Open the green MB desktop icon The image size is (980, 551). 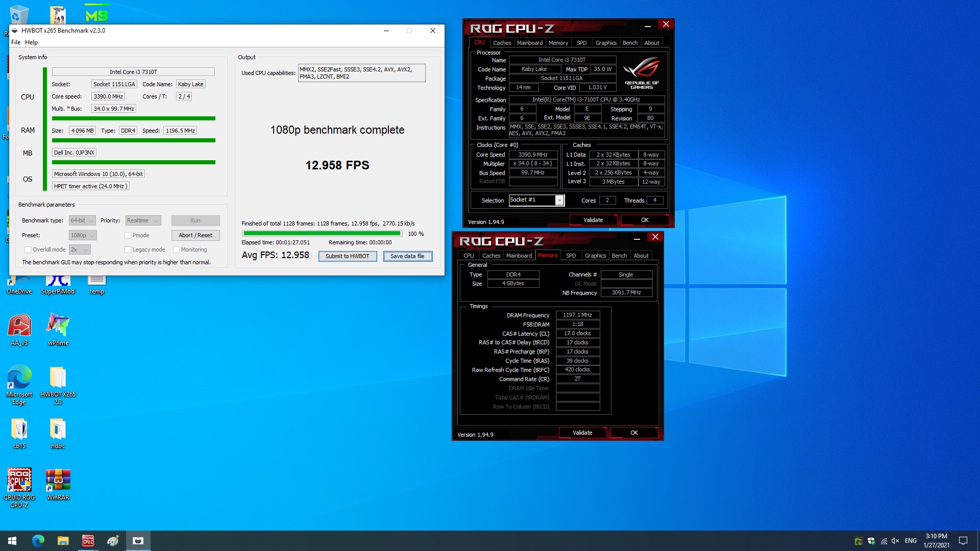tap(96, 14)
